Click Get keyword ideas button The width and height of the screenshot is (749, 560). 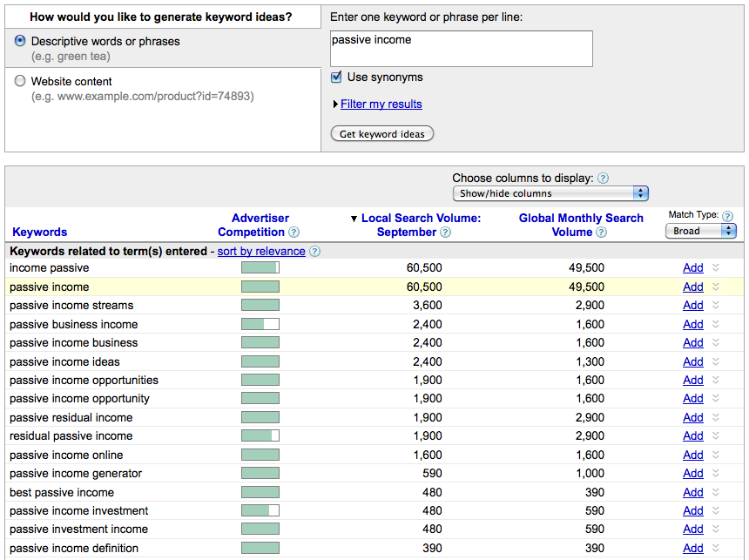382,134
